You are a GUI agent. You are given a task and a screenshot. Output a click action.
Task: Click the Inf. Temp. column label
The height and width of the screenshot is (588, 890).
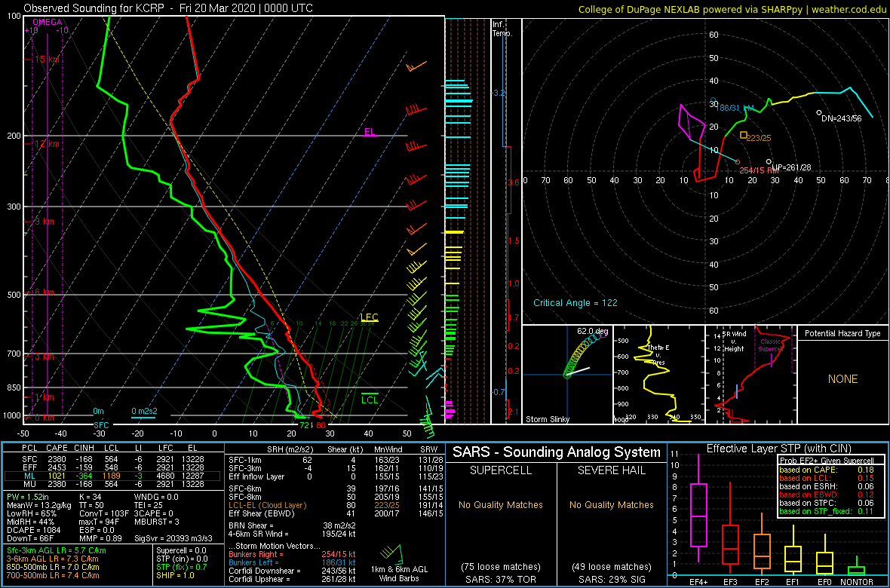503,29
